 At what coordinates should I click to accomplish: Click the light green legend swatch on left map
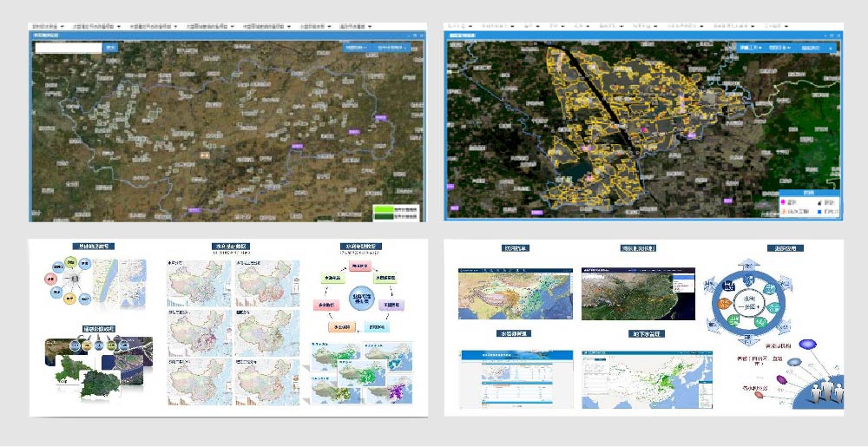pyautogui.click(x=383, y=208)
